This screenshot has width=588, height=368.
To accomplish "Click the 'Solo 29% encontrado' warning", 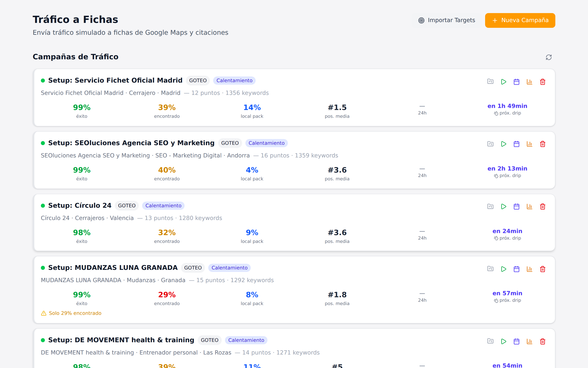I will [x=71, y=313].
